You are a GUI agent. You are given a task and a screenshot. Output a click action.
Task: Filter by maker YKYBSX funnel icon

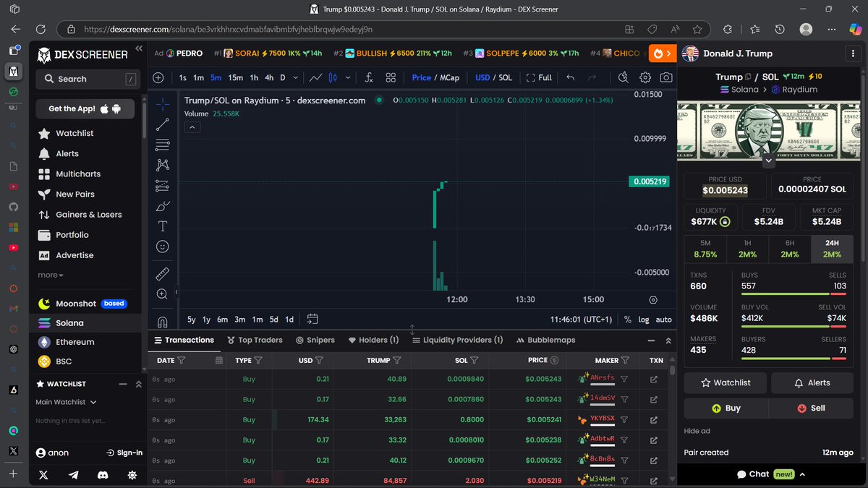[624, 419]
